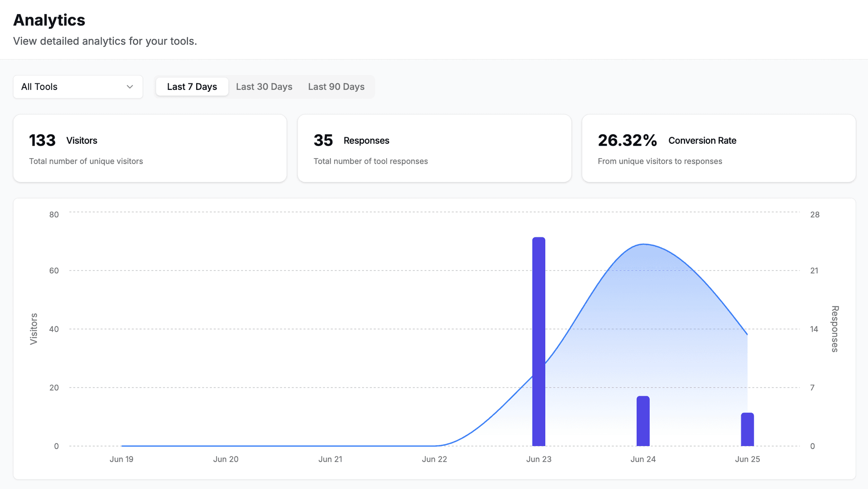Click the Jun 19 axis label
Viewport: 868px width, 489px height.
[x=121, y=459]
